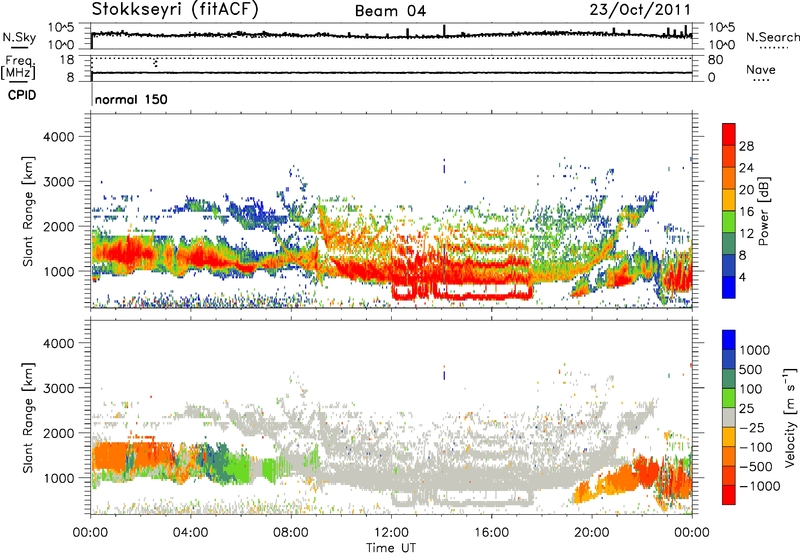Click the '3000' tick of the velocity panel
Viewport: 800px width, 554px height.
pos(59,388)
